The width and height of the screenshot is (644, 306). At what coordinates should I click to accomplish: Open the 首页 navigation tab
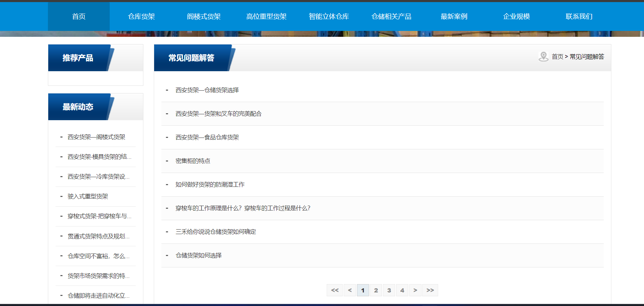(79, 16)
